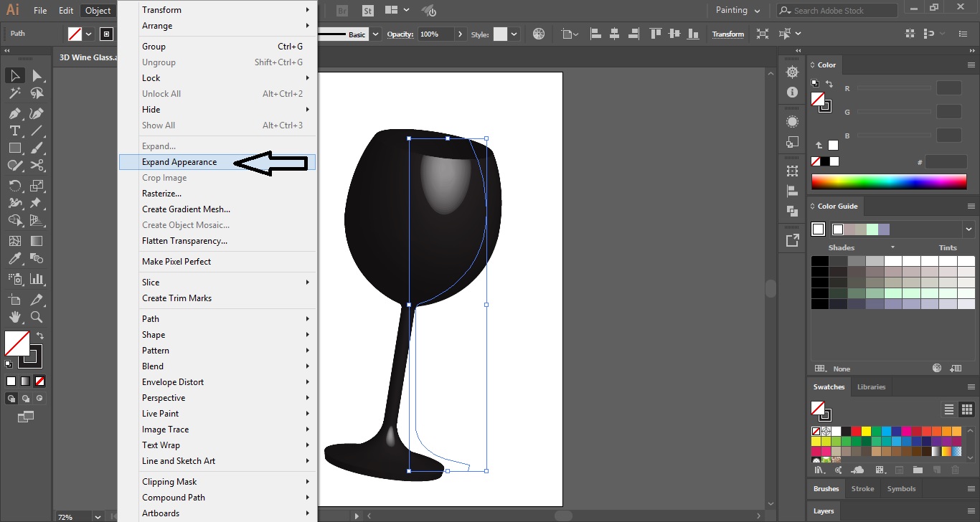
Task: Expand the Color Guide harmony rules dropdown
Action: click(x=969, y=228)
